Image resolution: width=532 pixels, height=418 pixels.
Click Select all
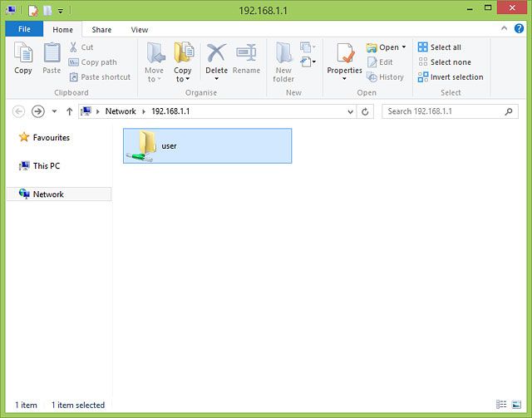click(440, 47)
